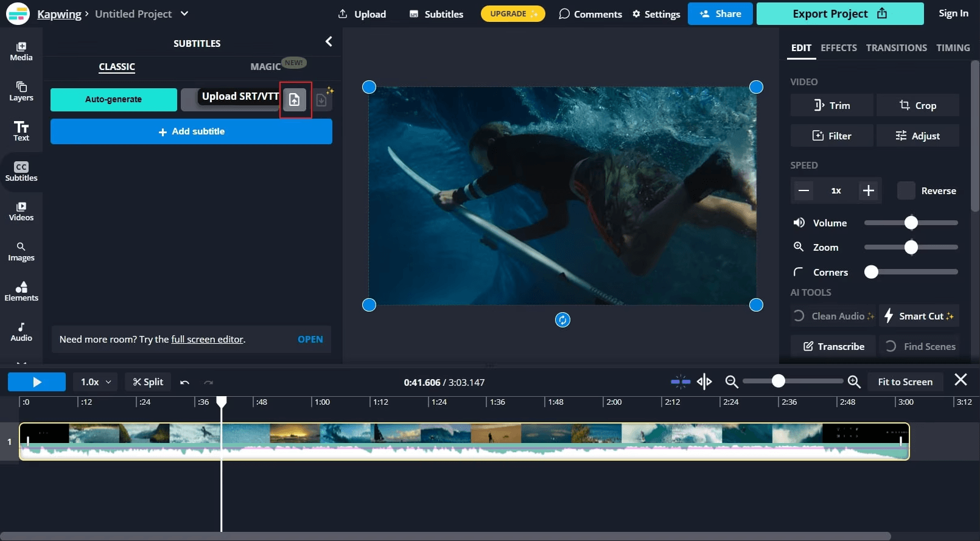This screenshot has width=980, height=541.
Task: Click the timeline zoom out magnifier
Action: point(732,382)
